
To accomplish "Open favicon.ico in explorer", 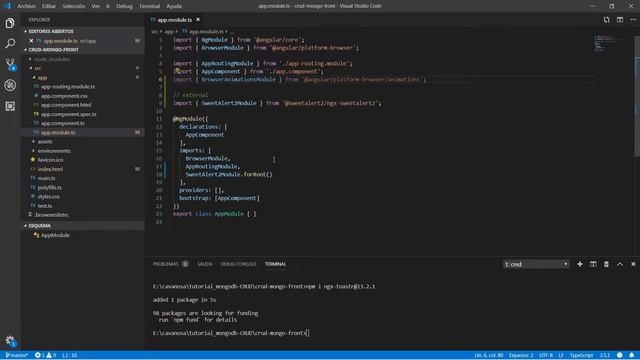I will click(x=50, y=160).
